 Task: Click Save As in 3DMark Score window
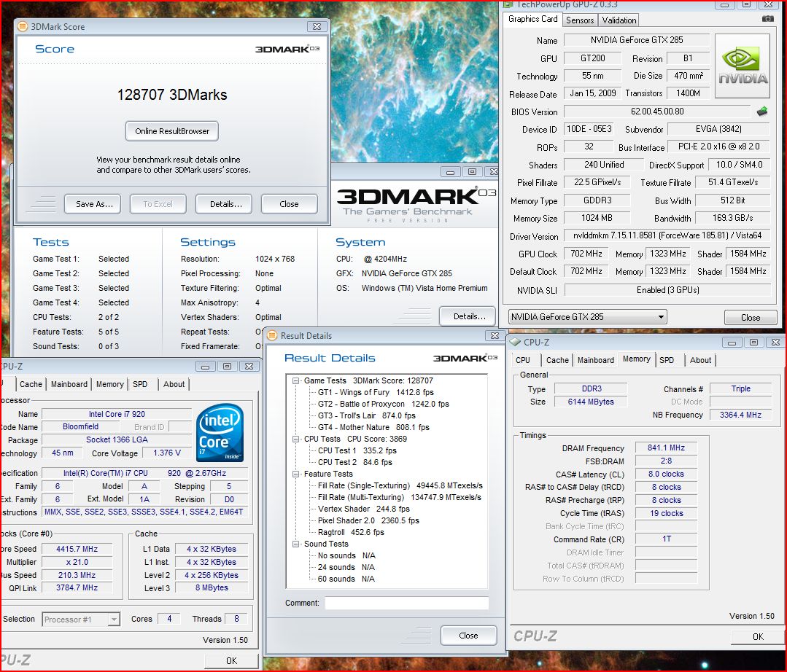tap(94, 204)
